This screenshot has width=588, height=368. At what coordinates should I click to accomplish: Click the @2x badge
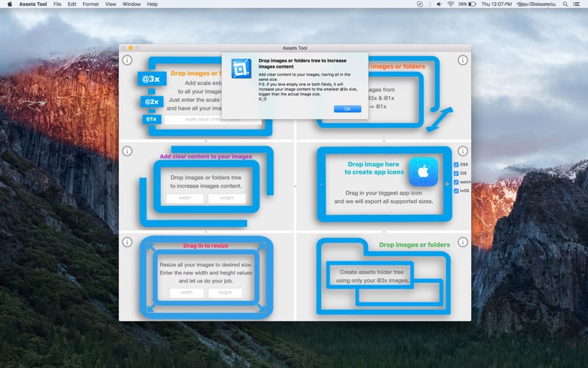pos(152,102)
